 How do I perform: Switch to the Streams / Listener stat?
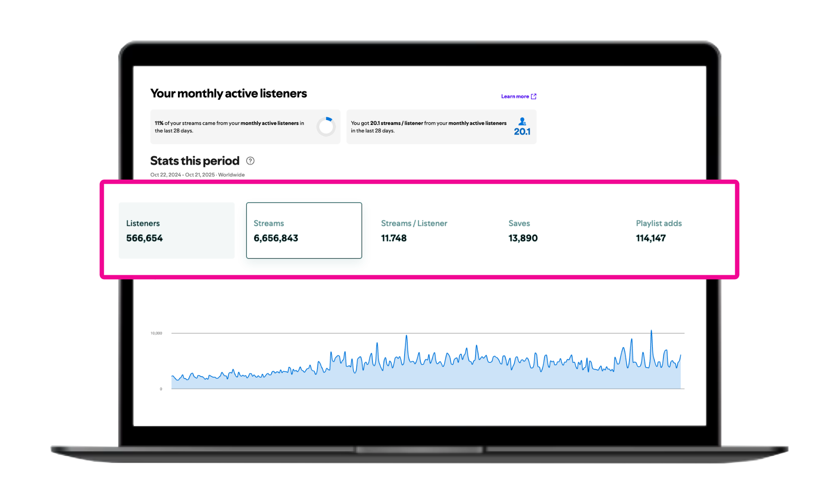pyautogui.click(x=414, y=231)
